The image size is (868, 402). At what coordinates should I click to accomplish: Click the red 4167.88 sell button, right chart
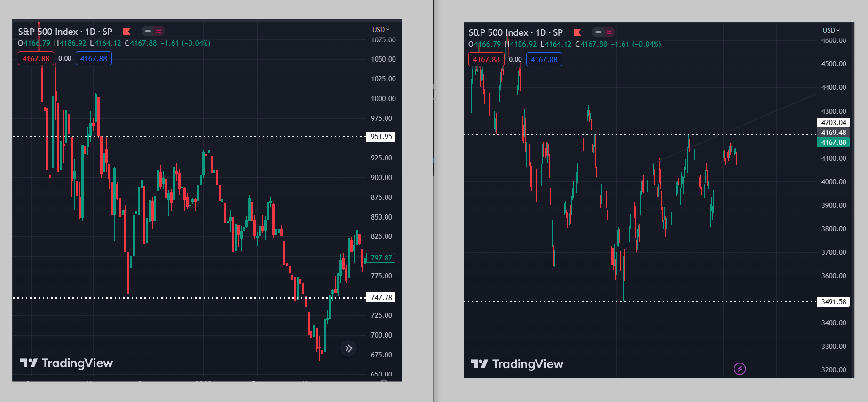pos(486,60)
